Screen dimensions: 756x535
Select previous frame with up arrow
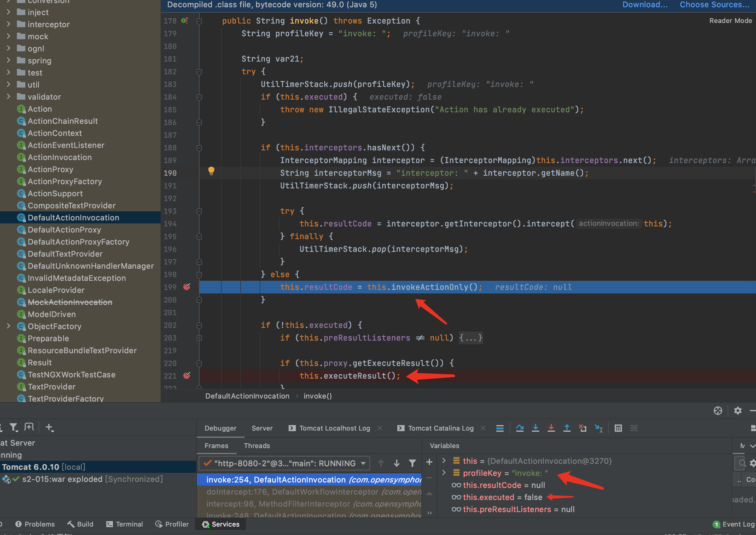coord(381,463)
